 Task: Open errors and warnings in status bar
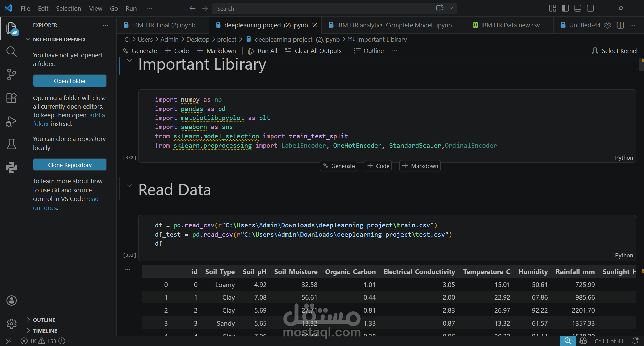46,341
